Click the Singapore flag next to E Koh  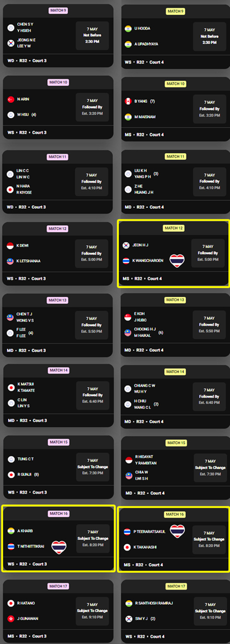point(128,317)
